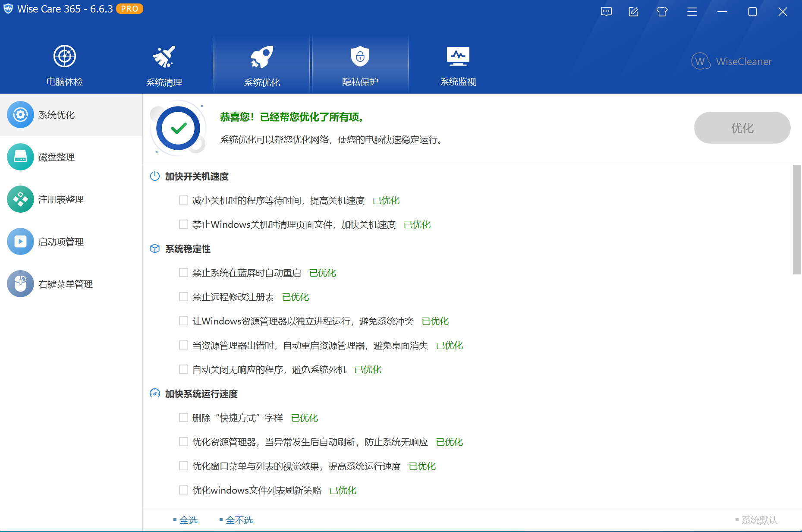Select the 右键菜单管理 mouse sidebar icon

20,284
